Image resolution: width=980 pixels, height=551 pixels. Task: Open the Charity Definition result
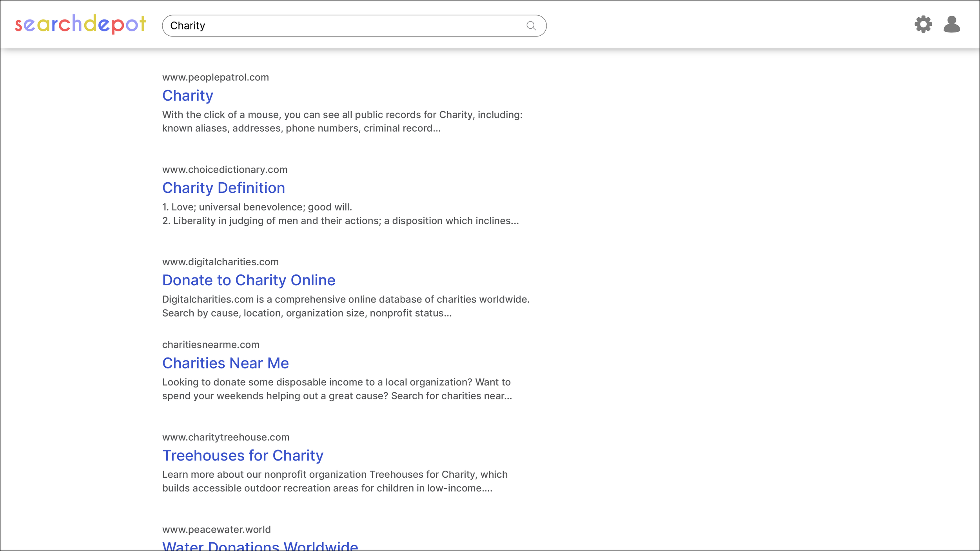223,188
